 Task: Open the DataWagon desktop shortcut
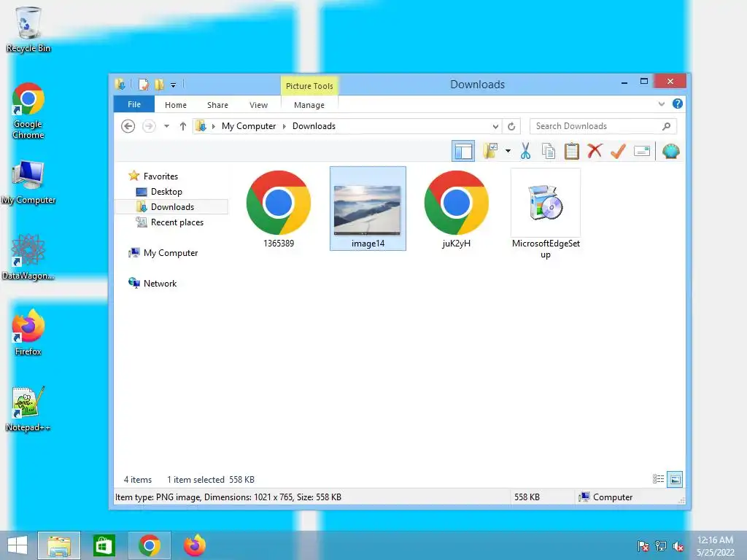coord(28,257)
